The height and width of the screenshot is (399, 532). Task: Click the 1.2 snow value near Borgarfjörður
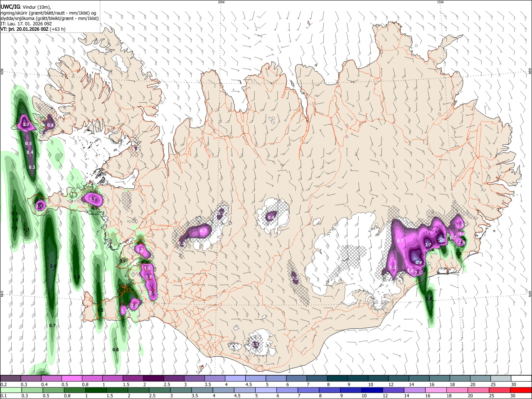click(140, 250)
